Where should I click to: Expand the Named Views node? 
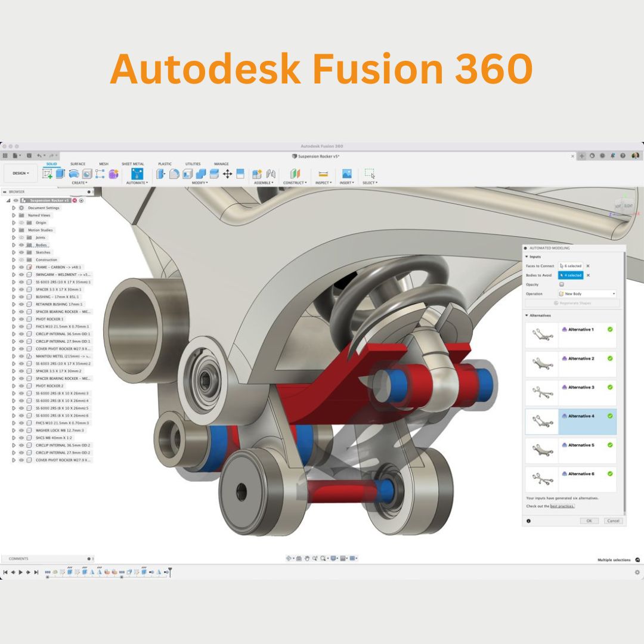(x=14, y=215)
